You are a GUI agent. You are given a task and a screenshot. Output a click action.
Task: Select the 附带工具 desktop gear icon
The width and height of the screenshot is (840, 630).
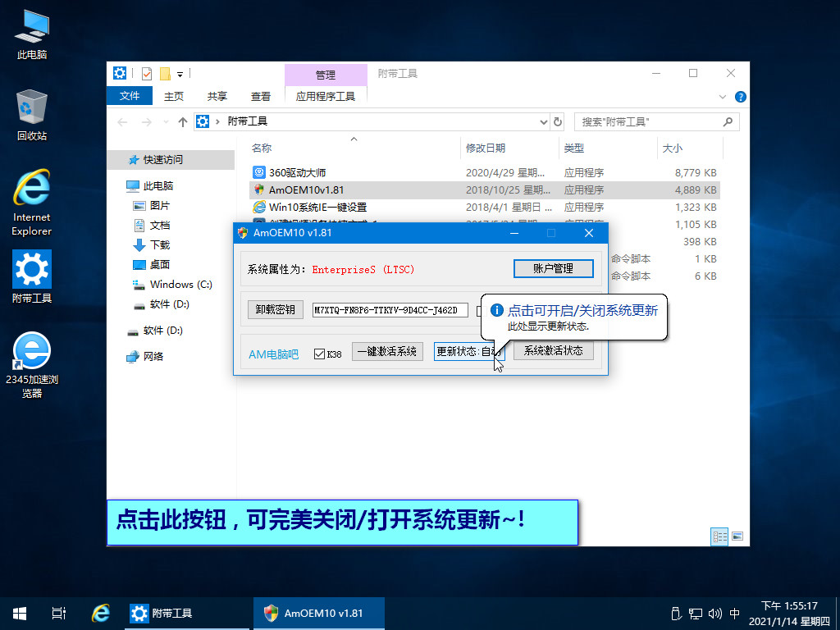coord(32,276)
